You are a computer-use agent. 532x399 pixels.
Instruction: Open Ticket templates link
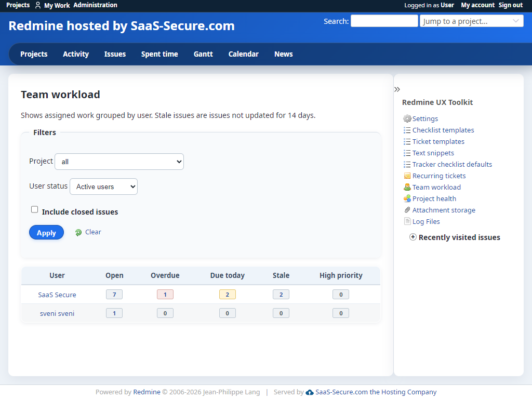pyautogui.click(x=438, y=141)
